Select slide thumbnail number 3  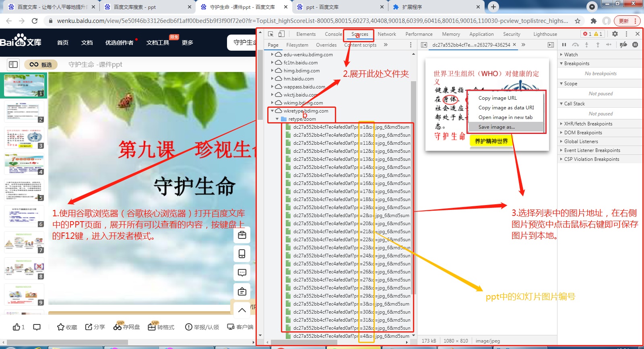(24, 138)
